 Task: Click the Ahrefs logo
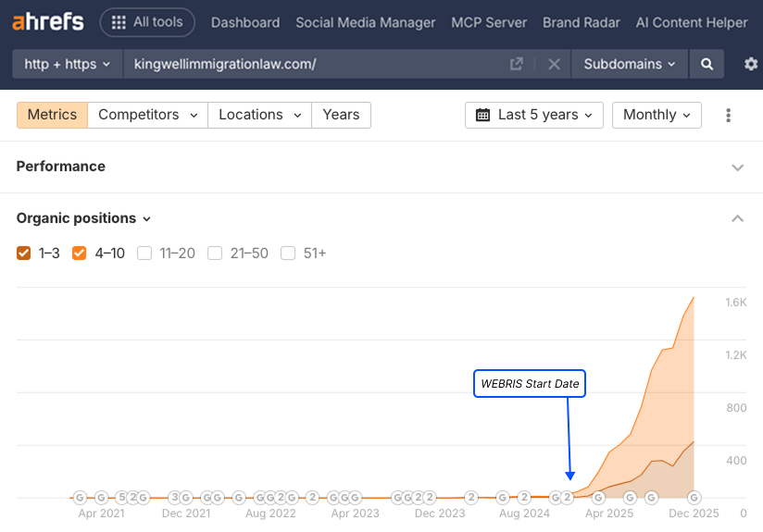click(x=48, y=22)
